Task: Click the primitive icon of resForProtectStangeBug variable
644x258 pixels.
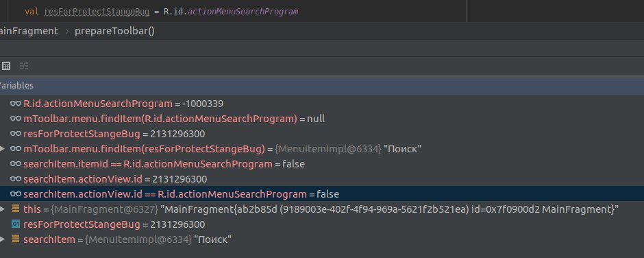Action: coord(16,224)
